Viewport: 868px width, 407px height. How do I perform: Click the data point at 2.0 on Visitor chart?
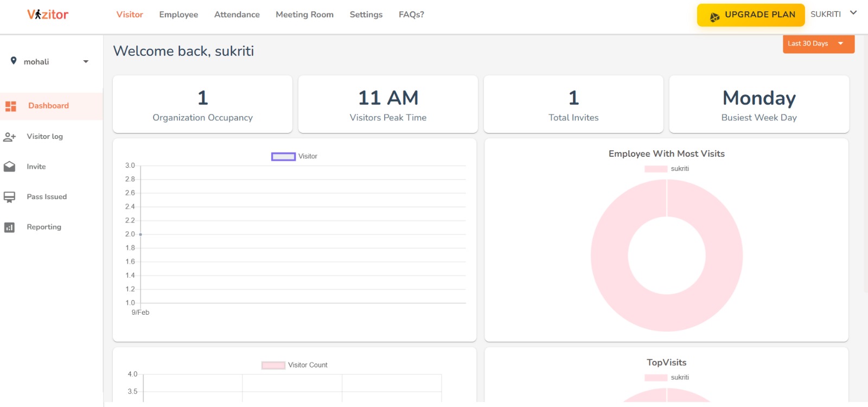(x=141, y=234)
